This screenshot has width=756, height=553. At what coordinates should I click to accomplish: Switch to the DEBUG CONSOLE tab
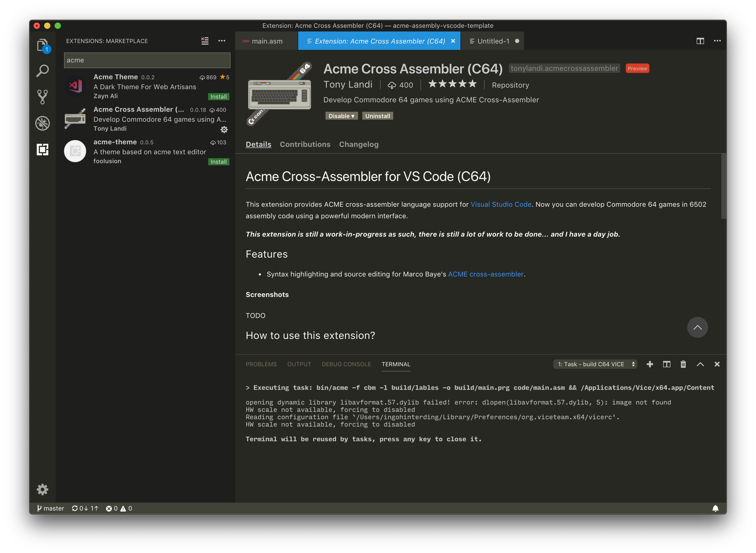[x=346, y=364]
